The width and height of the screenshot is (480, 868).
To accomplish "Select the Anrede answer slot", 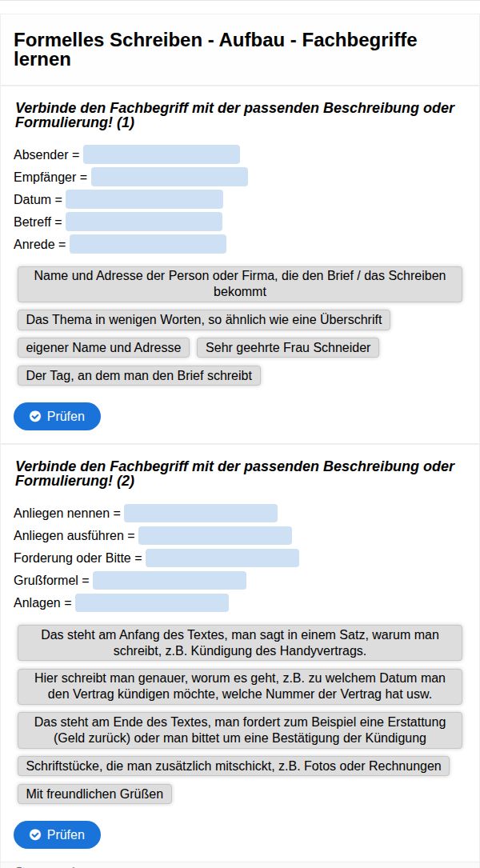I will click(148, 244).
